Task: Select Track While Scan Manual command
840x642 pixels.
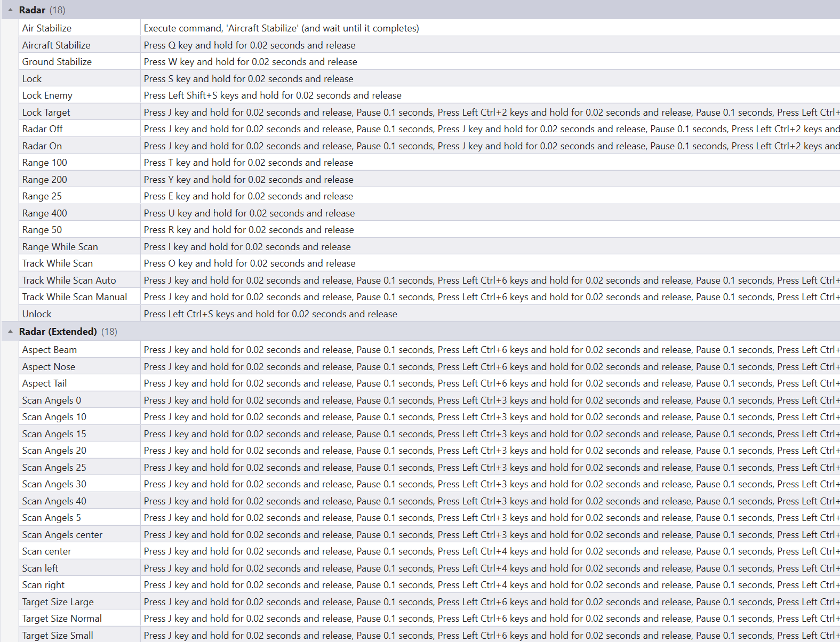Action: coord(74,297)
